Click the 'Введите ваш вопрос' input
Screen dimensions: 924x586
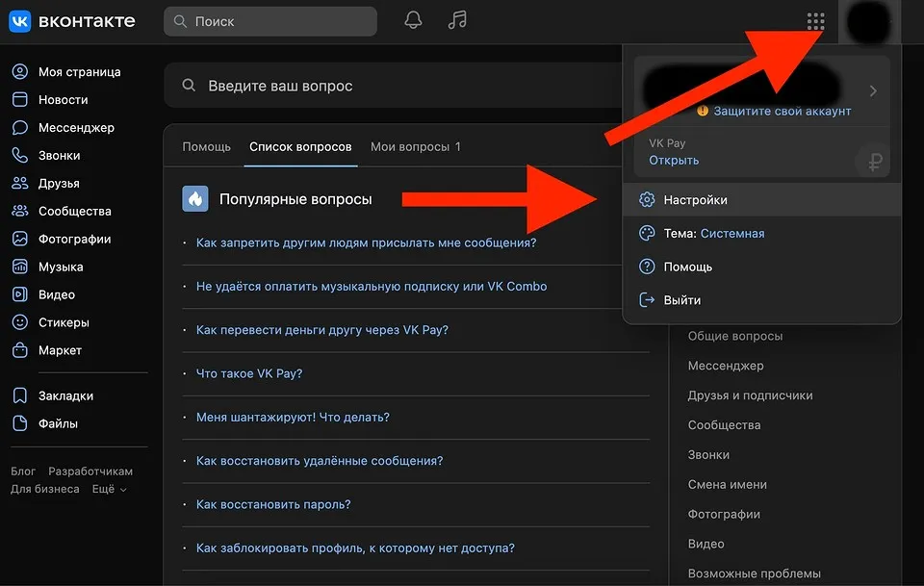tap(393, 86)
